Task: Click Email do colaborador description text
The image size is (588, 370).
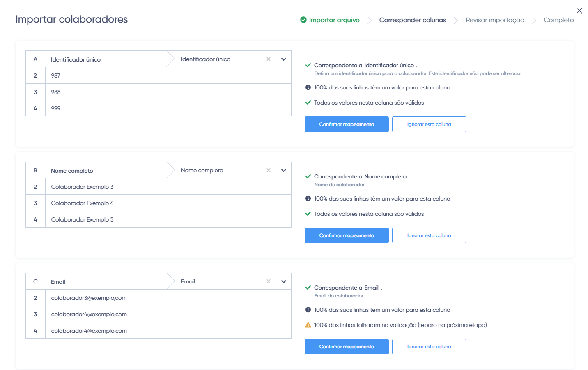Action: [x=339, y=296]
